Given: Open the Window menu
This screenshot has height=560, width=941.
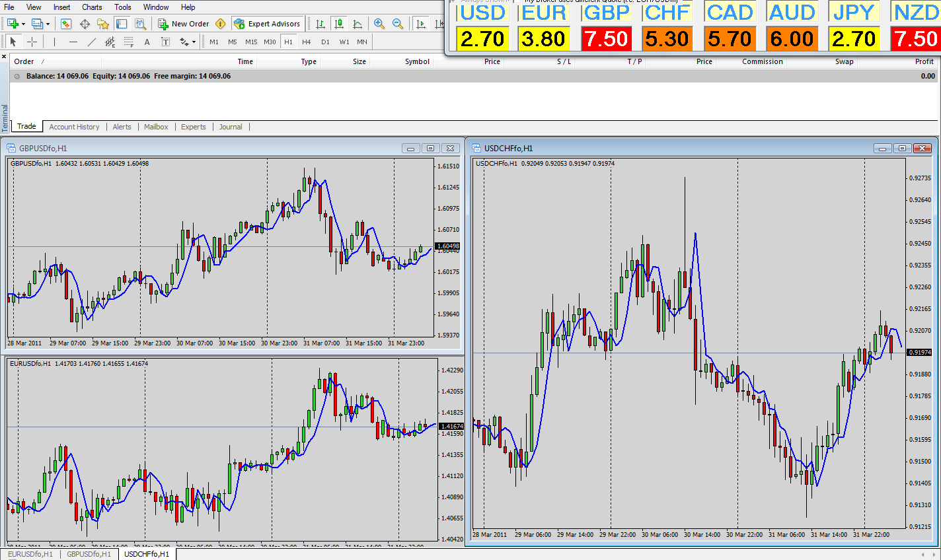Looking at the screenshot, I should 156,7.
